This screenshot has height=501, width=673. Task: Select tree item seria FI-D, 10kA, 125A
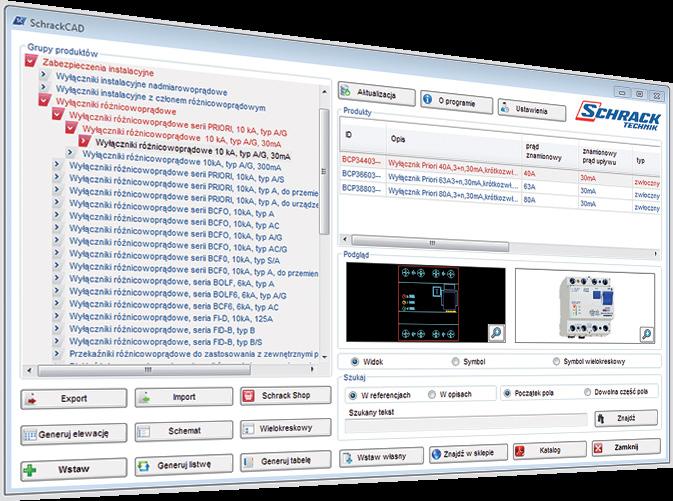(x=171, y=318)
